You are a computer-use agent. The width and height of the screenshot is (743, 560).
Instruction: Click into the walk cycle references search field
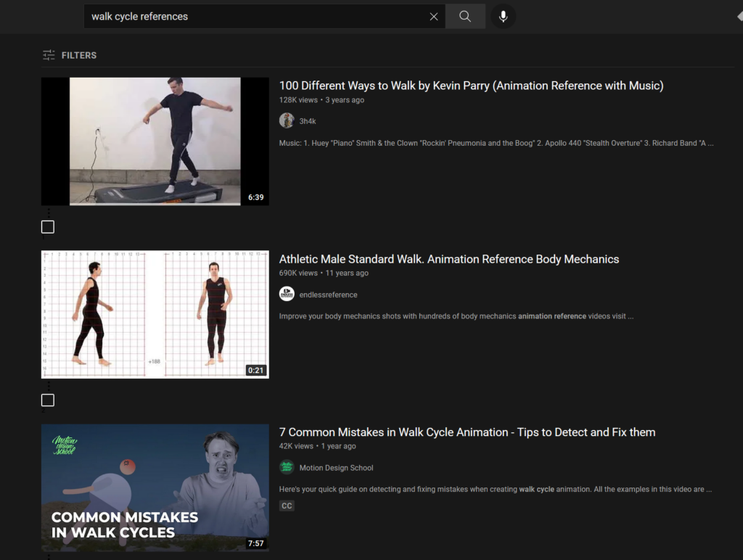click(x=254, y=17)
